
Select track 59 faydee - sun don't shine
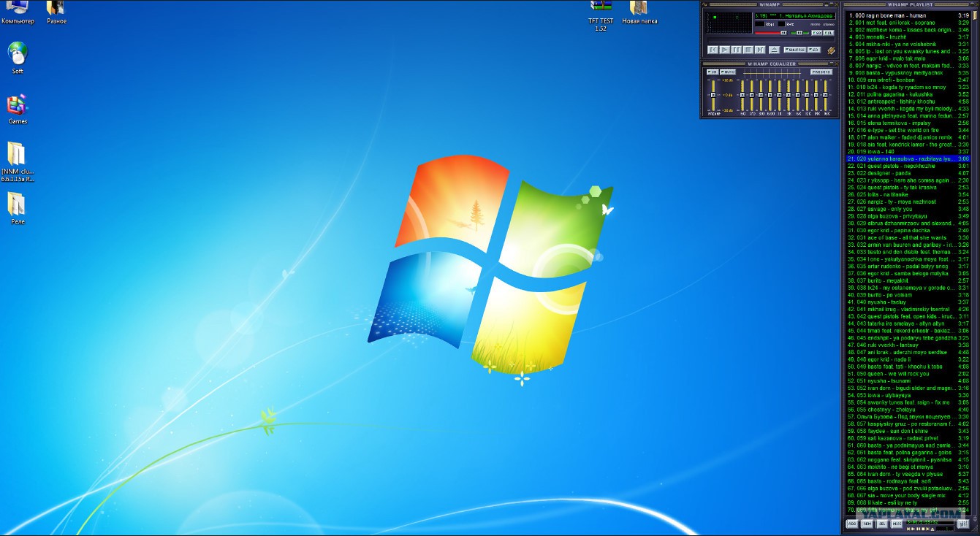(x=908, y=430)
